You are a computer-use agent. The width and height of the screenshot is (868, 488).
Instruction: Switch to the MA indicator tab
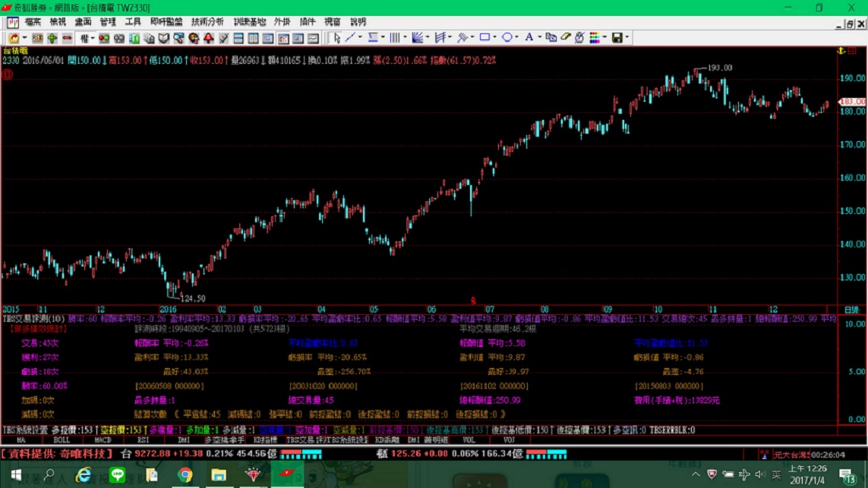[21, 440]
